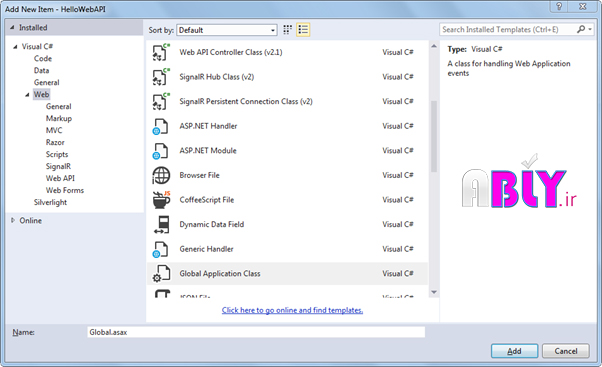Select the Web category
Viewport: 602px width, 367px height.
click(41, 94)
